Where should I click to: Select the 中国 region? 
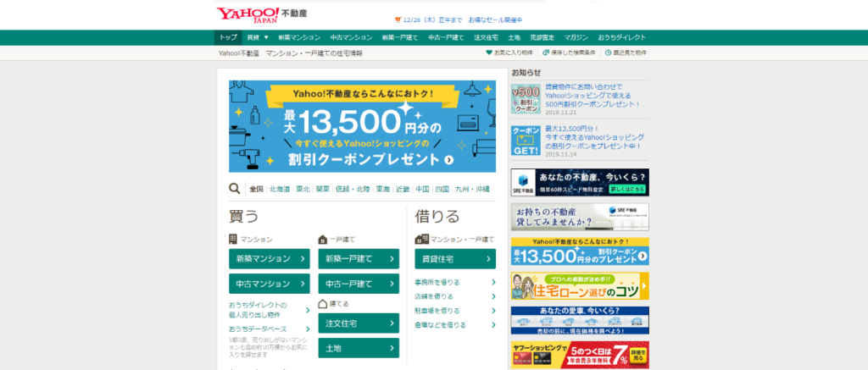[422, 189]
